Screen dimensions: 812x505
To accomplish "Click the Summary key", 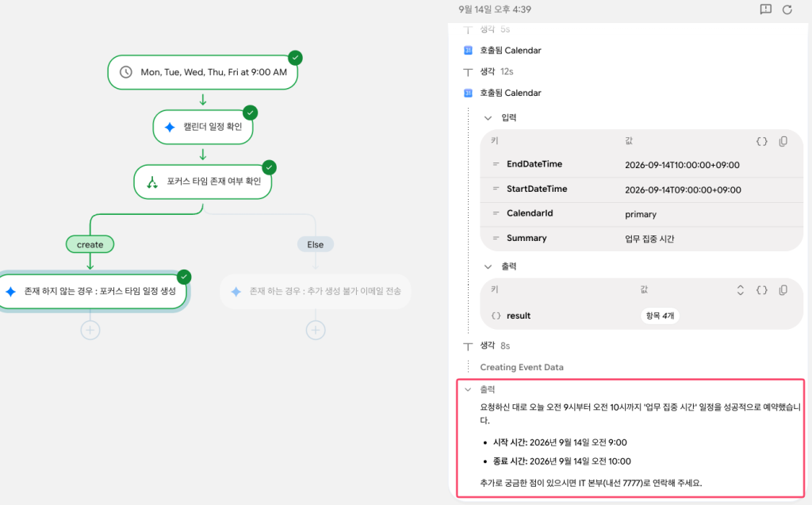I will click(527, 239).
